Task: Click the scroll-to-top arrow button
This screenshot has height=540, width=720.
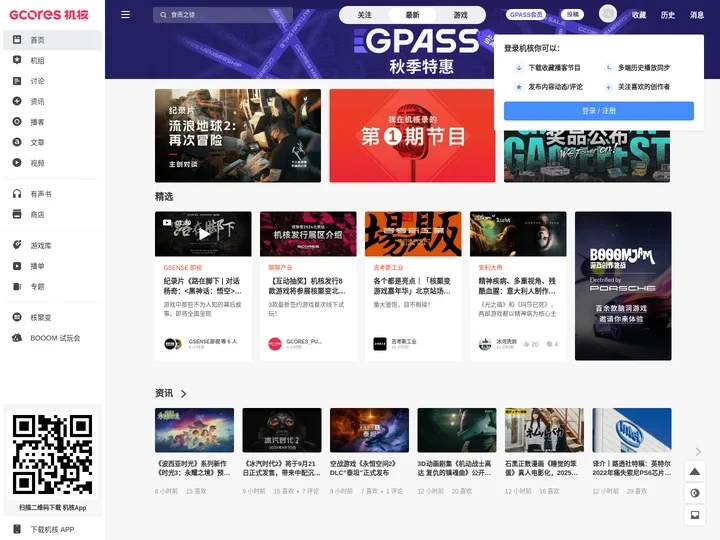Action: (695, 472)
